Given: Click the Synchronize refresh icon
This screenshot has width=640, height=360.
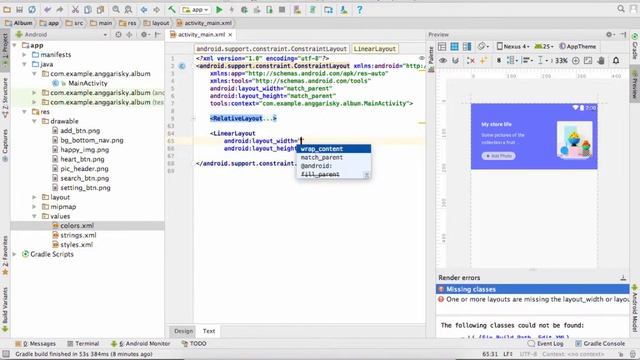Looking at the screenshot, I should point(32,9).
